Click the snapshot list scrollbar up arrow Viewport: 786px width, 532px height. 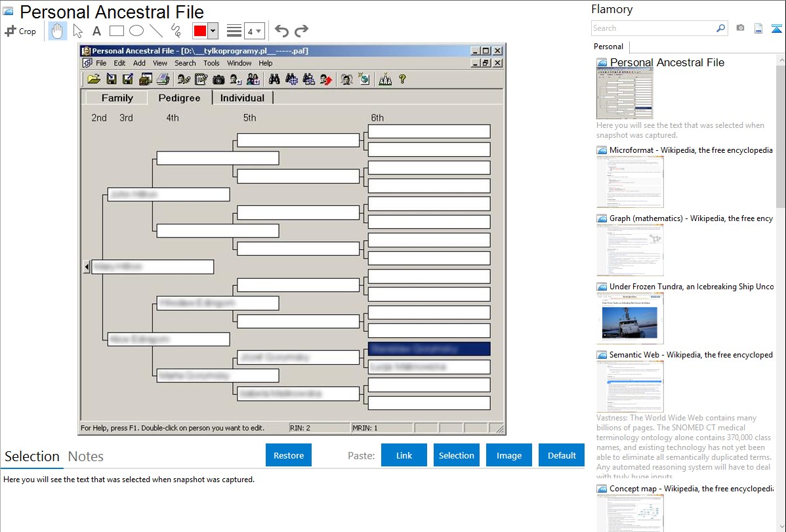pyautogui.click(x=781, y=60)
